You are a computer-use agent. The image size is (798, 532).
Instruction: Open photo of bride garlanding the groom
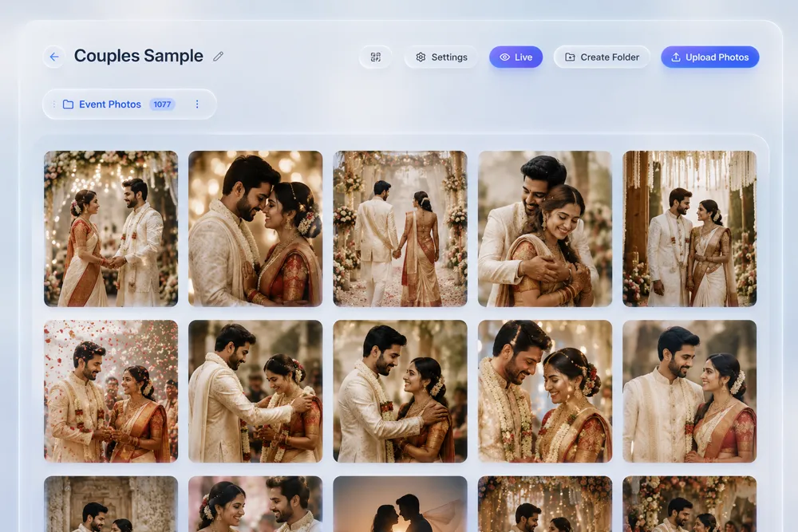255,391
